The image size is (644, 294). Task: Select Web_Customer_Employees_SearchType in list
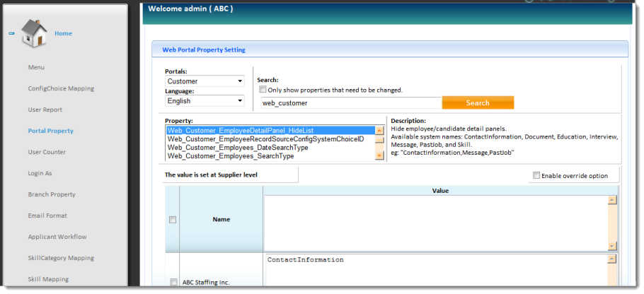231,156
